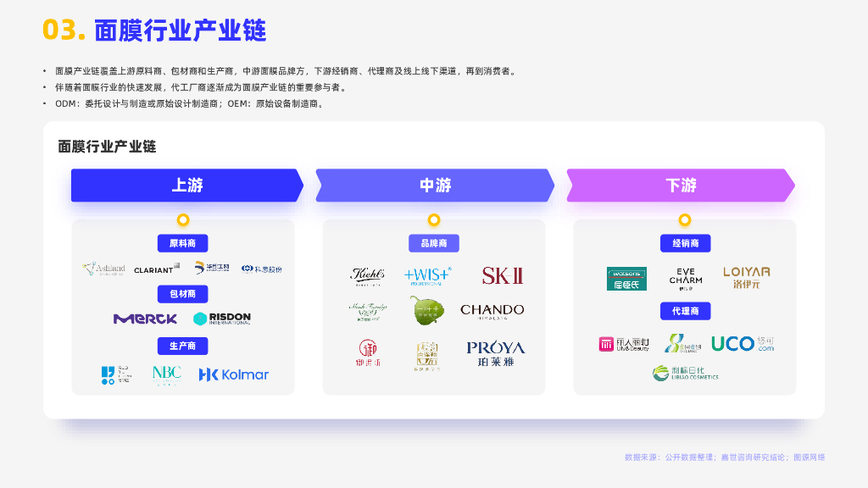The height and width of the screenshot is (488, 868).
Task: Click the CHANDO Himalaya logo
Action: (492, 311)
